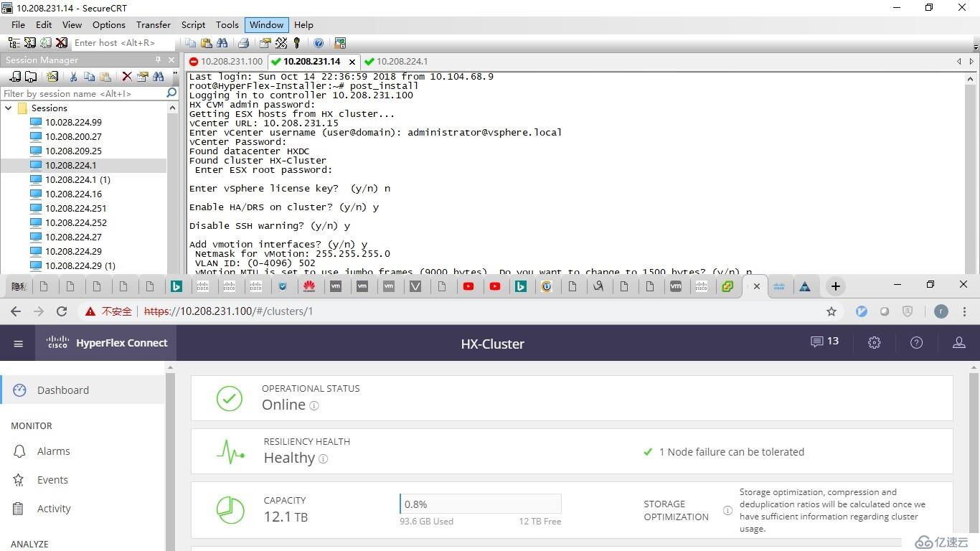
Task: Switch to 10.208.224.1 terminal tab
Action: [x=396, y=62]
